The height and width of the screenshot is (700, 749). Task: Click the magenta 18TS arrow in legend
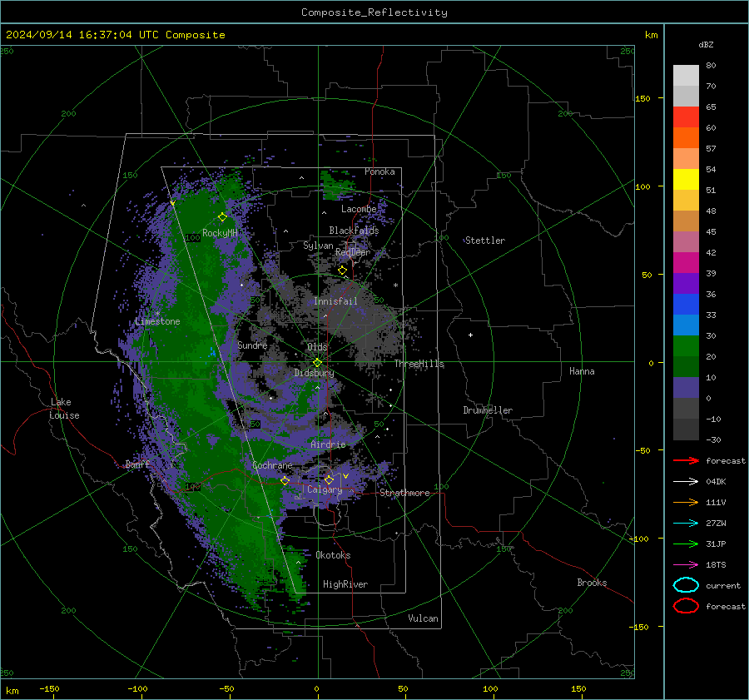[686, 565]
